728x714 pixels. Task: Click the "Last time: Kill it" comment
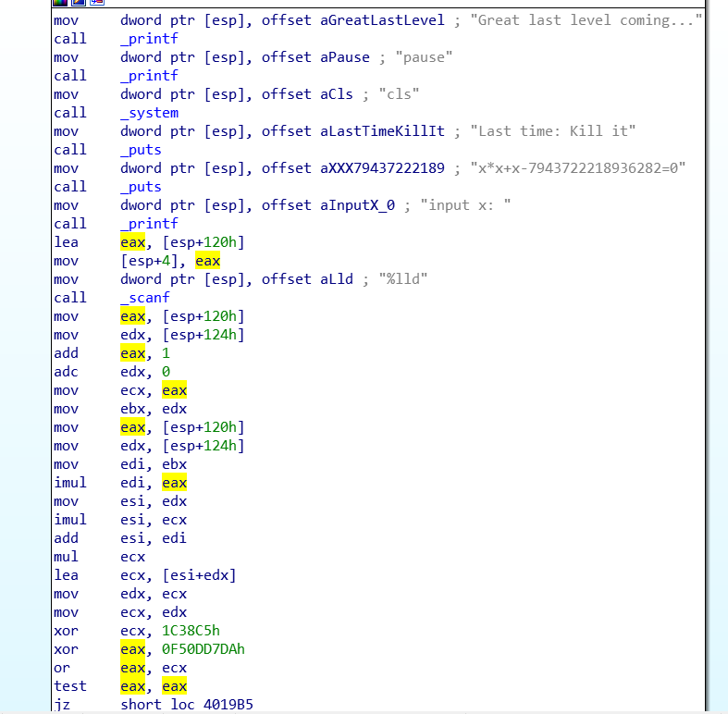click(552, 131)
